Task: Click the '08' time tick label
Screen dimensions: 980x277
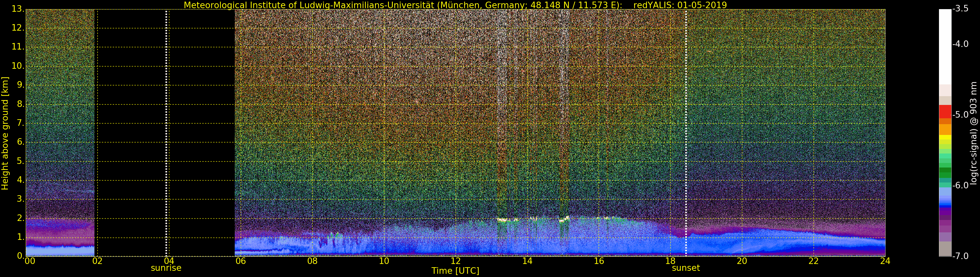Action: (312, 261)
